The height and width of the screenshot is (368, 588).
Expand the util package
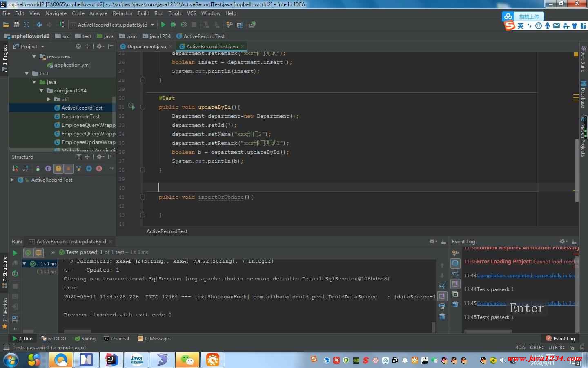click(x=49, y=99)
